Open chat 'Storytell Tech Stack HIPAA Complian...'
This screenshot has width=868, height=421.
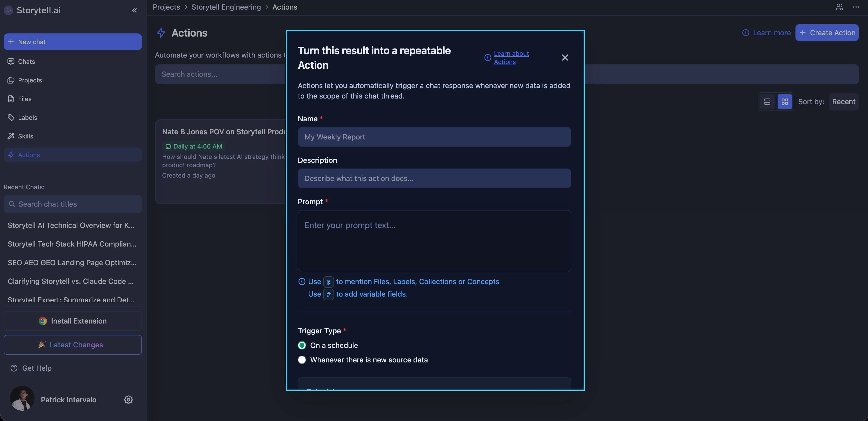click(72, 244)
